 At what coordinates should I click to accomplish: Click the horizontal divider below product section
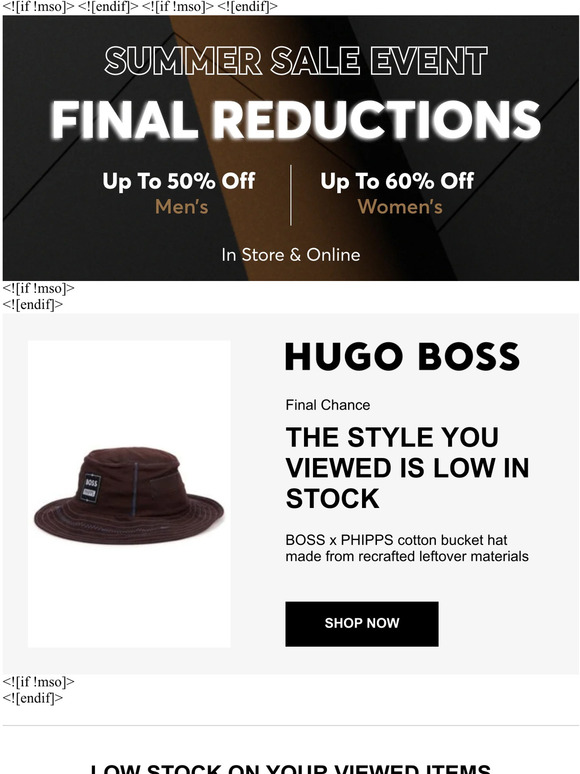pyautogui.click(x=291, y=725)
